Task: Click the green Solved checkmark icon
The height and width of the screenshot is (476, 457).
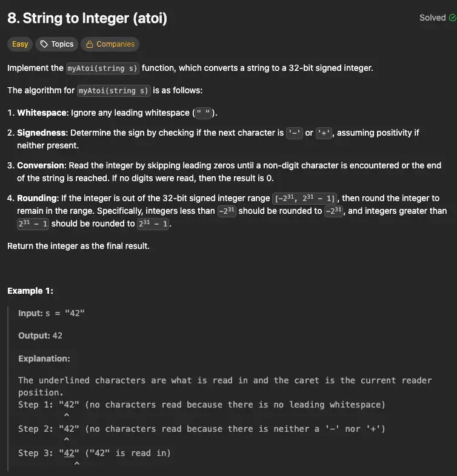Action: coord(452,18)
